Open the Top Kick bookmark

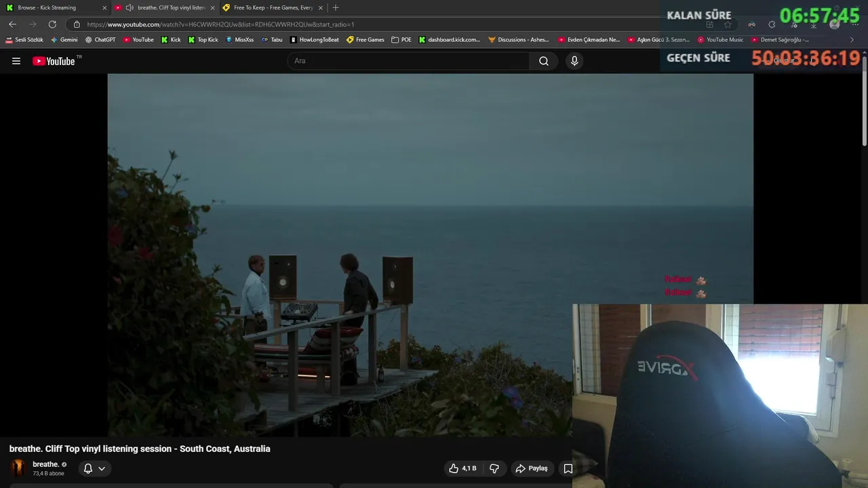[x=203, y=40]
